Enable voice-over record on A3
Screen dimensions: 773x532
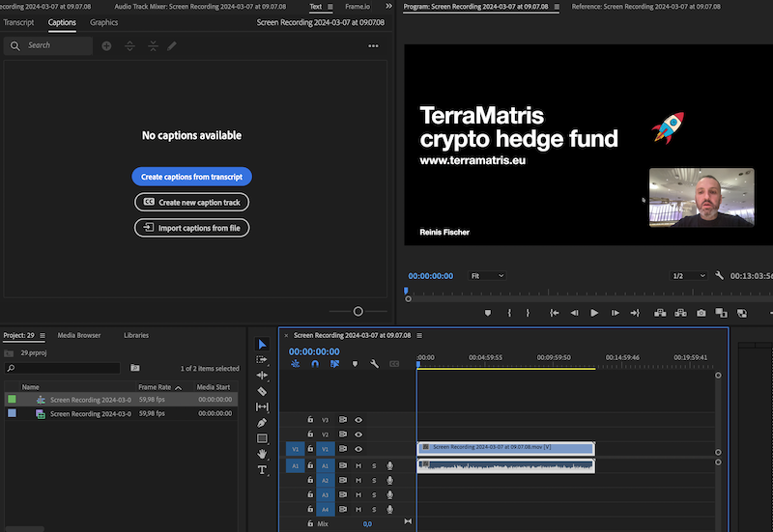pos(389,494)
